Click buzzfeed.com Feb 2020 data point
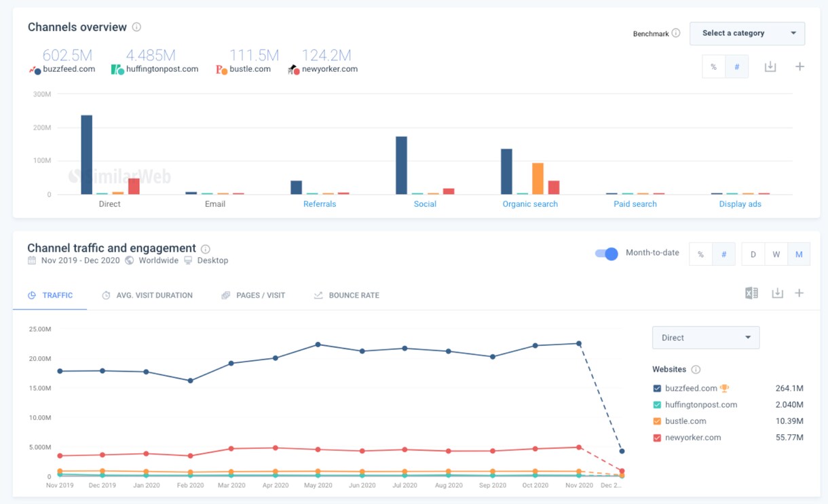828x504 pixels. (x=191, y=381)
